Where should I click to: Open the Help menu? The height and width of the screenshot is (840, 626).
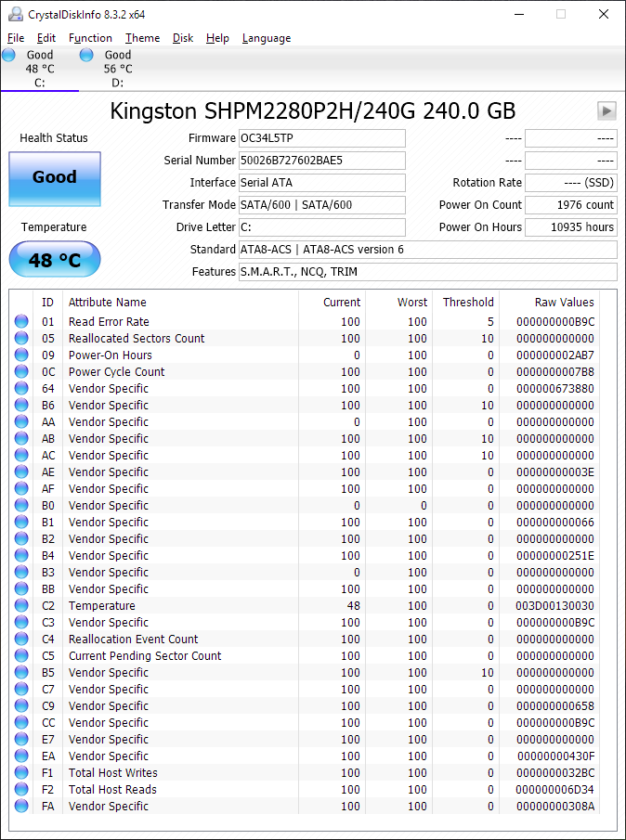(x=217, y=38)
